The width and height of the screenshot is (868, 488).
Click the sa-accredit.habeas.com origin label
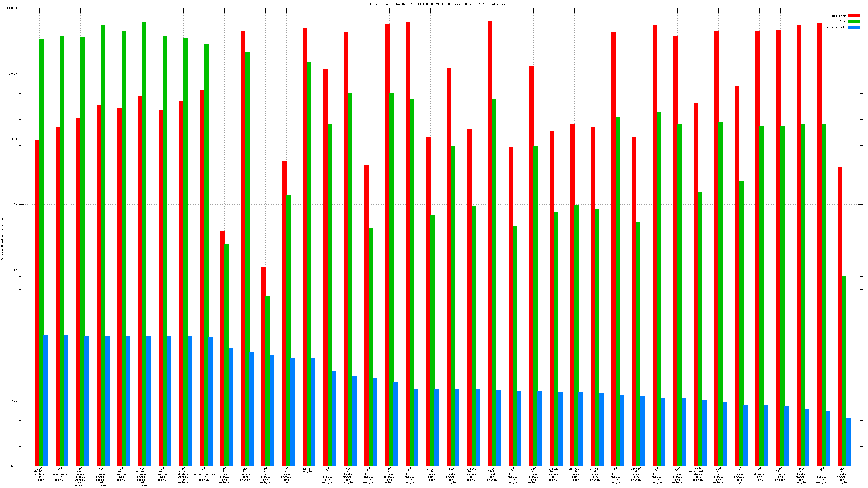(x=697, y=474)
